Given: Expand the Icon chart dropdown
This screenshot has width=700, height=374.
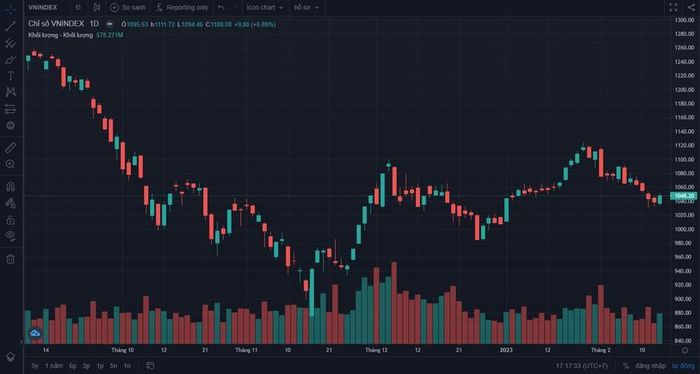Looking at the screenshot, I should (x=265, y=8).
